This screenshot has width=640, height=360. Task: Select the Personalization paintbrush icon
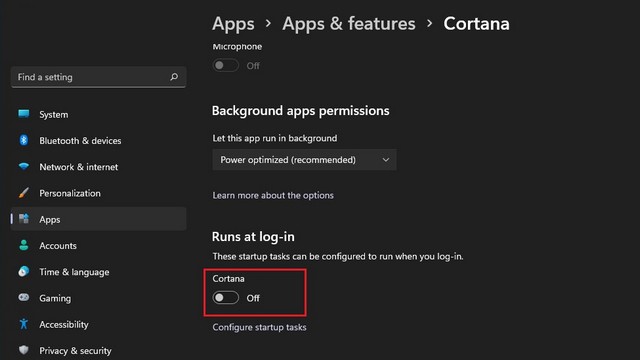point(24,193)
